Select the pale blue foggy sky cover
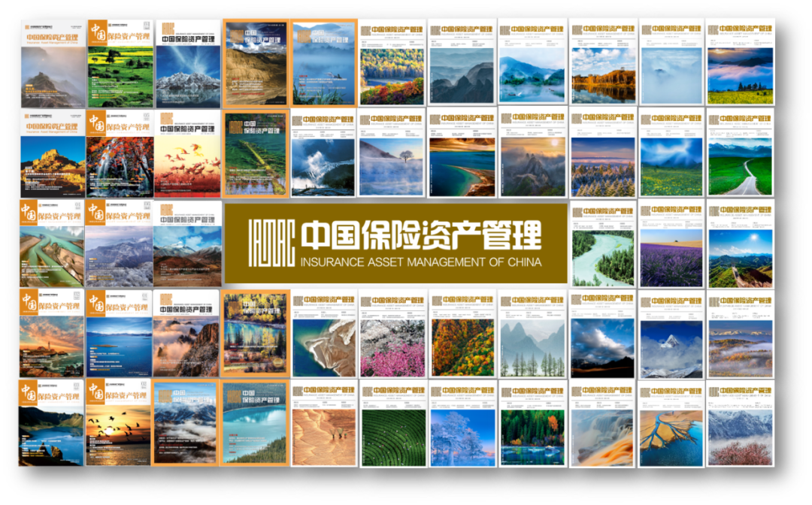This screenshot has width=812, height=505. click(671, 62)
